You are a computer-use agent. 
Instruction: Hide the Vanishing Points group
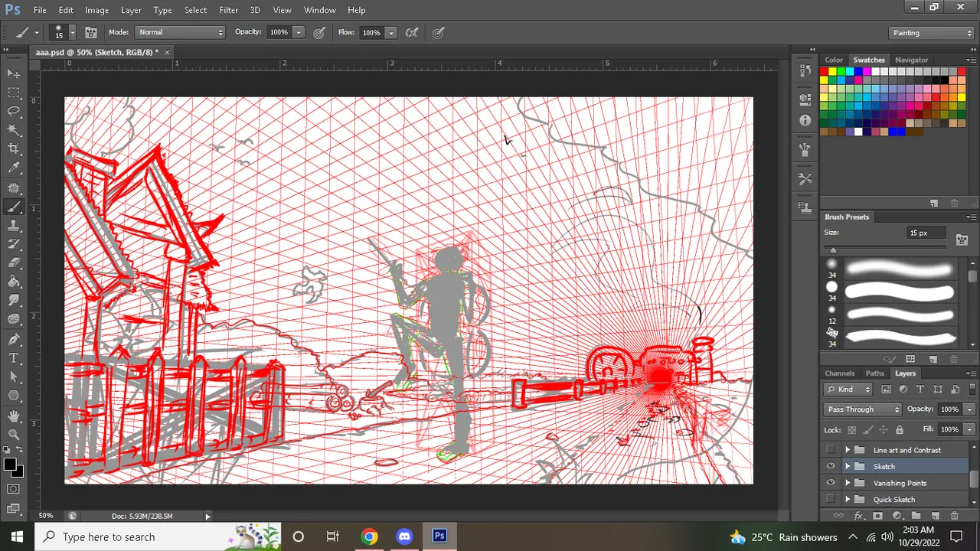point(831,483)
